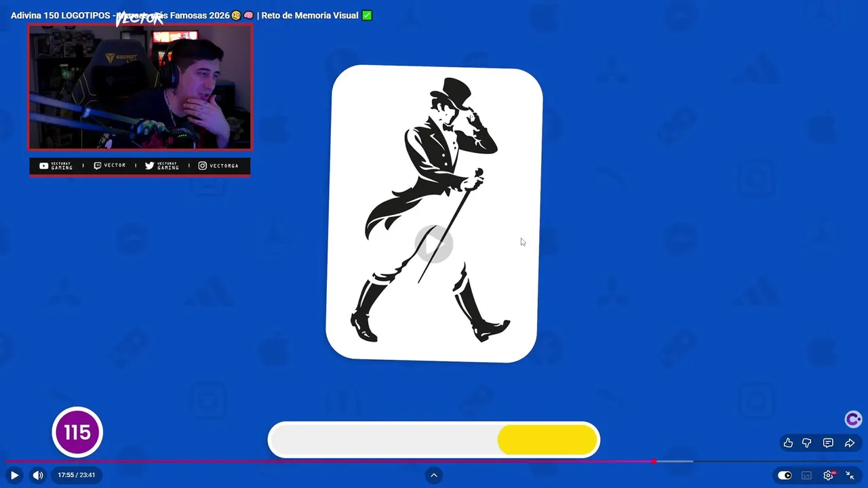This screenshot has height=488, width=868.
Task: Expand the more videos chevron at bottom center
Action: tap(434, 475)
